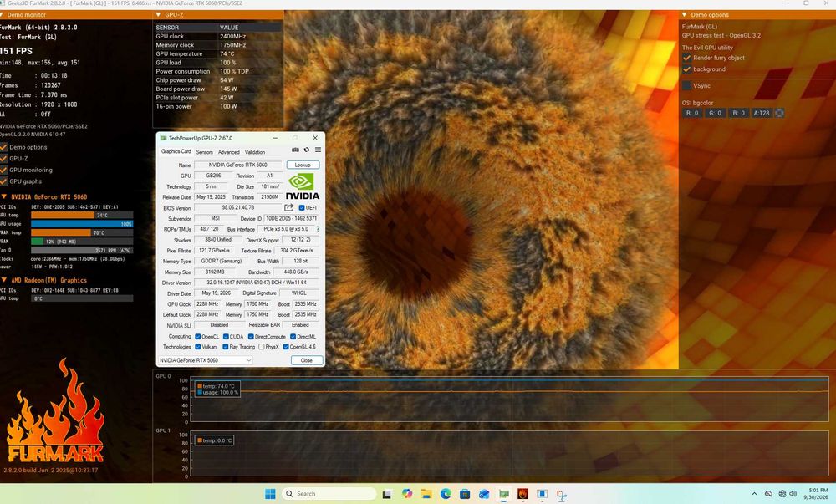
Task: Click the GPU-Z window title icon
Action: (x=163, y=138)
